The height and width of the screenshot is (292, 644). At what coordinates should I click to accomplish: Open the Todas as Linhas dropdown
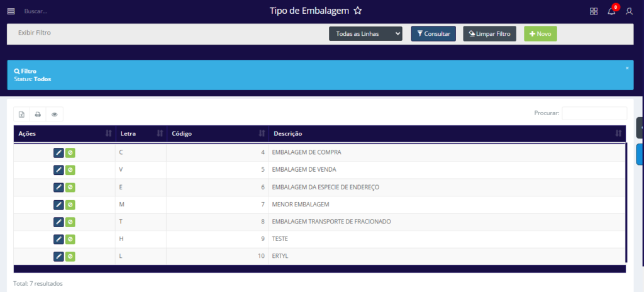click(365, 34)
